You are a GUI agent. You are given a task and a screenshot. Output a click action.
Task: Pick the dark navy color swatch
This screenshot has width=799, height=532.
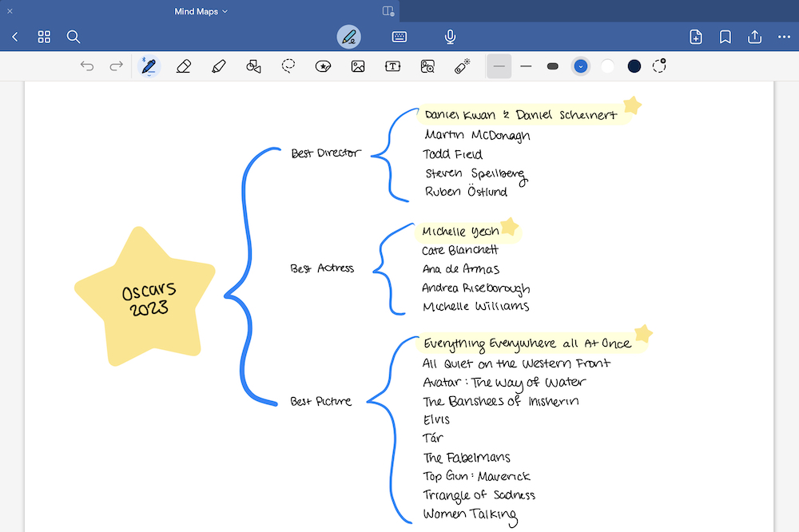pyautogui.click(x=634, y=66)
